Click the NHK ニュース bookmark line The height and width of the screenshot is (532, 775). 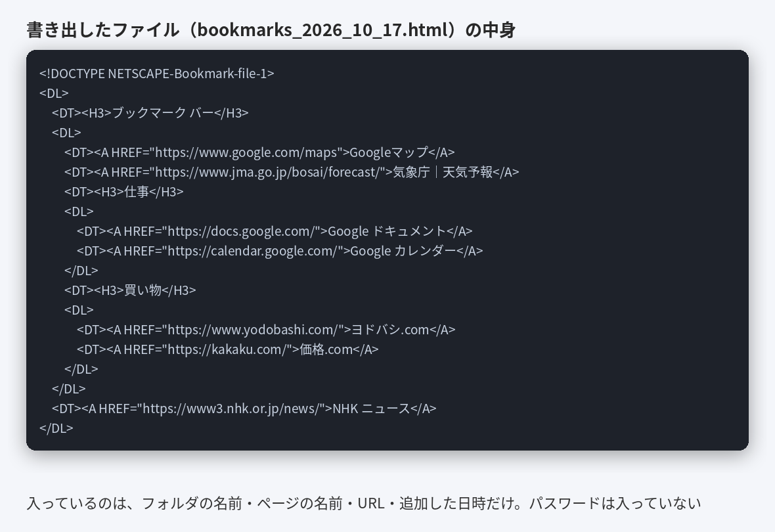click(x=244, y=409)
